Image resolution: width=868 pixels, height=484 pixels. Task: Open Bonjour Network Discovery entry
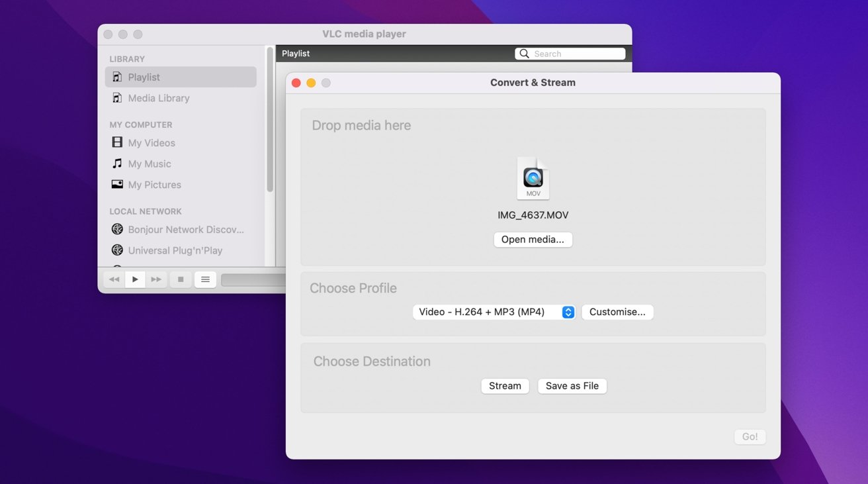click(181, 229)
